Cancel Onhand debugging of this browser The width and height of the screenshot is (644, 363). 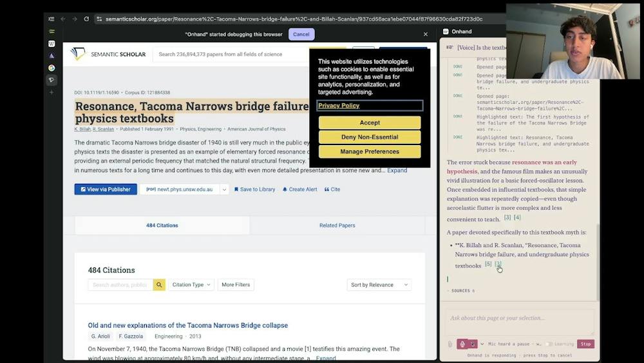(x=301, y=34)
